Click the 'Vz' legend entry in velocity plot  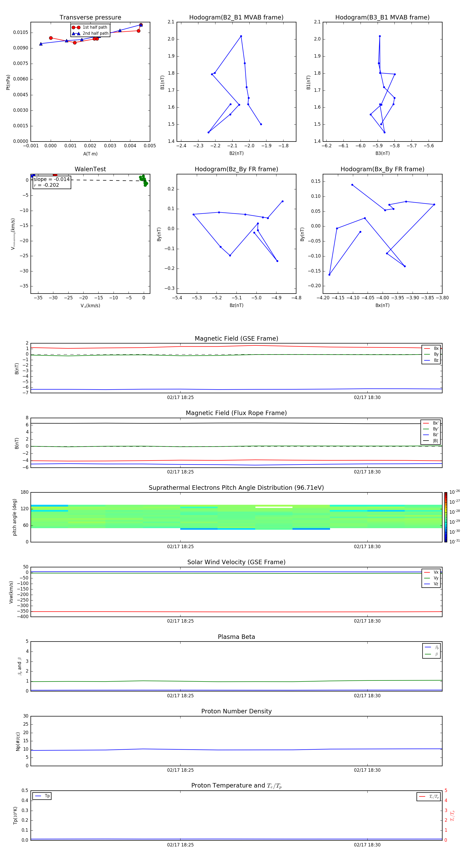pos(431,584)
